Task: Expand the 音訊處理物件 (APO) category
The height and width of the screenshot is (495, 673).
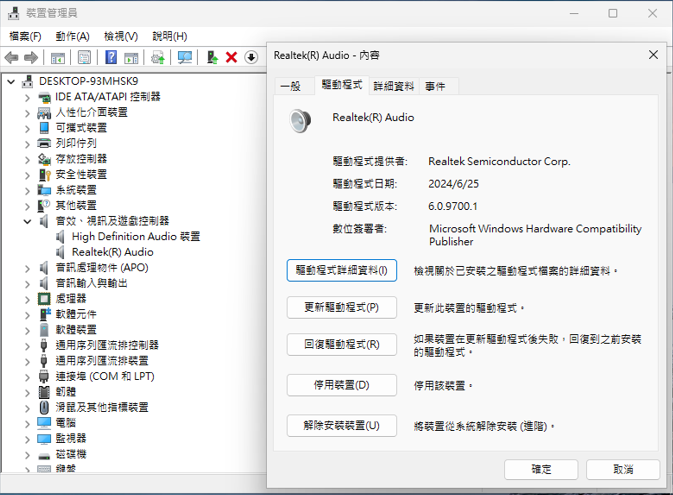Action: (27, 268)
